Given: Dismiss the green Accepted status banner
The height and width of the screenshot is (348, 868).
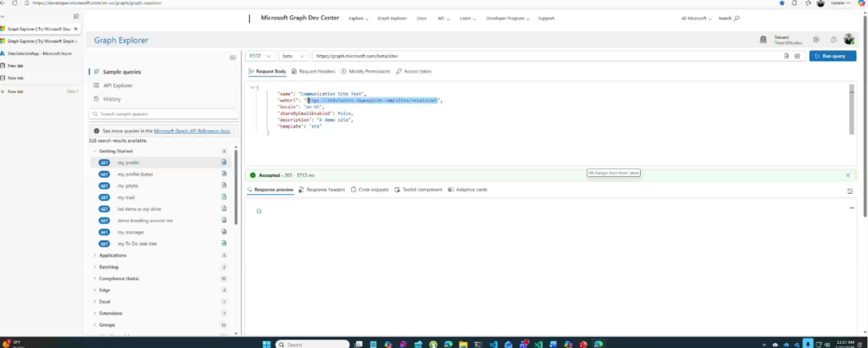Looking at the screenshot, I should pyautogui.click(x=848, y=175).
